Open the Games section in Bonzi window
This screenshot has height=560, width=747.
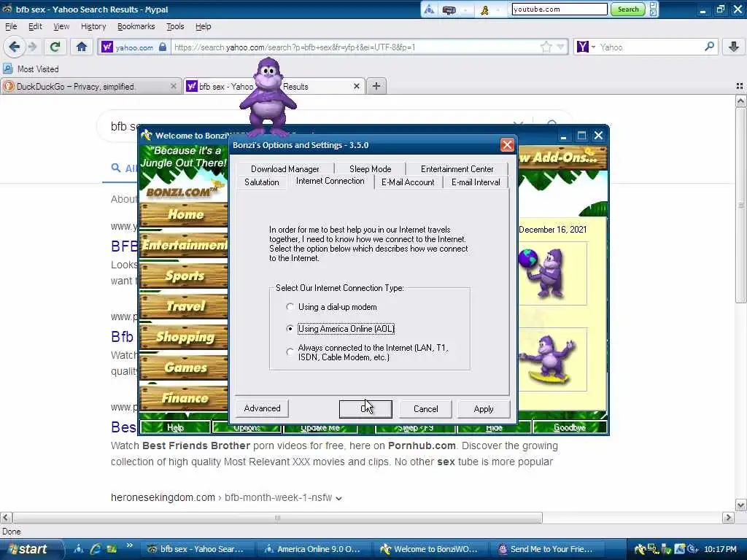pyautogui.click(x=183, y=367)
